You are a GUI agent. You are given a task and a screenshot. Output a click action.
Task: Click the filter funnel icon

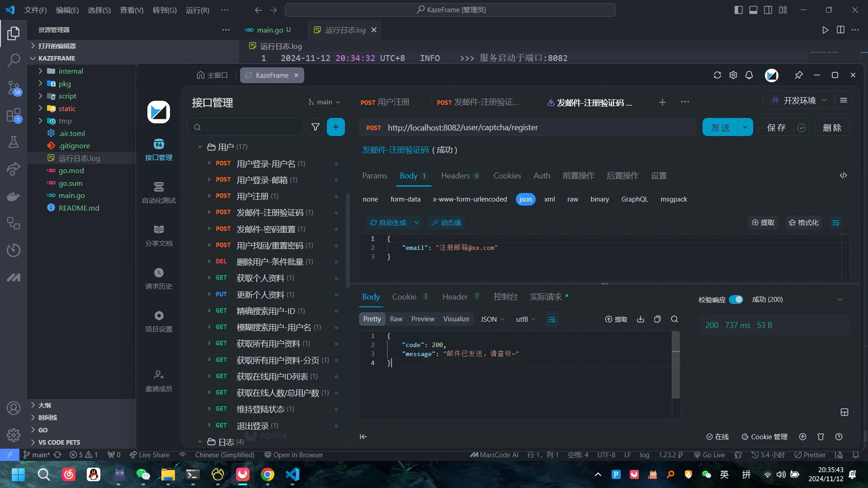click(x=316, y=127)
